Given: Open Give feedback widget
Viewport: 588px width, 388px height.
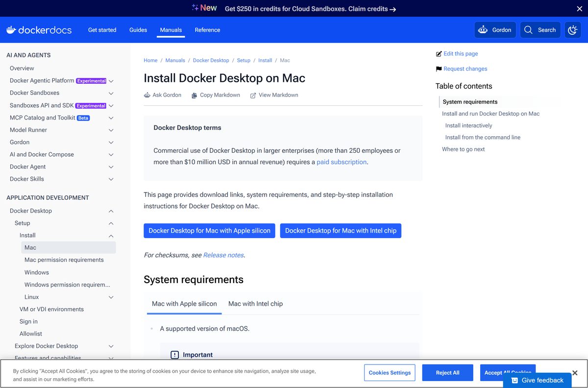Looking at the screenshot, I should tap(537, 380).
